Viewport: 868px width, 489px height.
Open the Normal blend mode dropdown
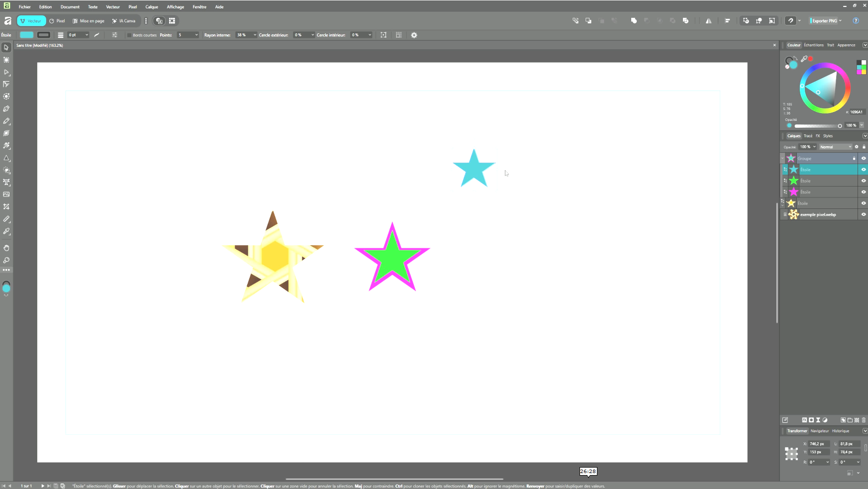[836, 147]
